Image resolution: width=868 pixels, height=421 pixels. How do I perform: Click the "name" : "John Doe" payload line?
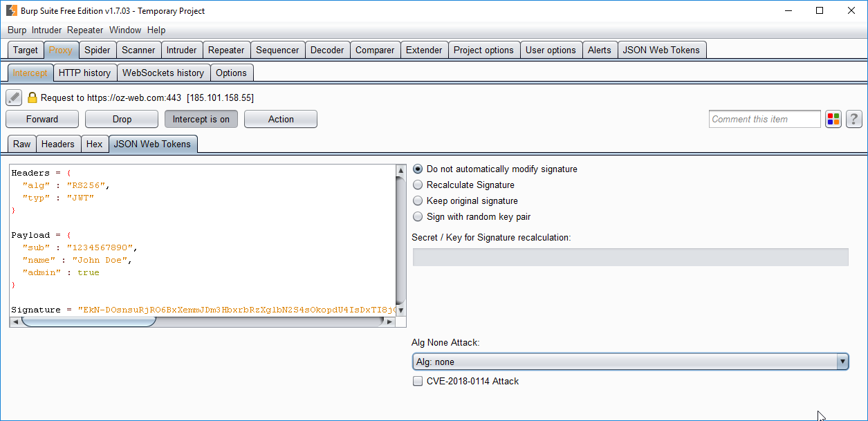(x=77, y=260)
